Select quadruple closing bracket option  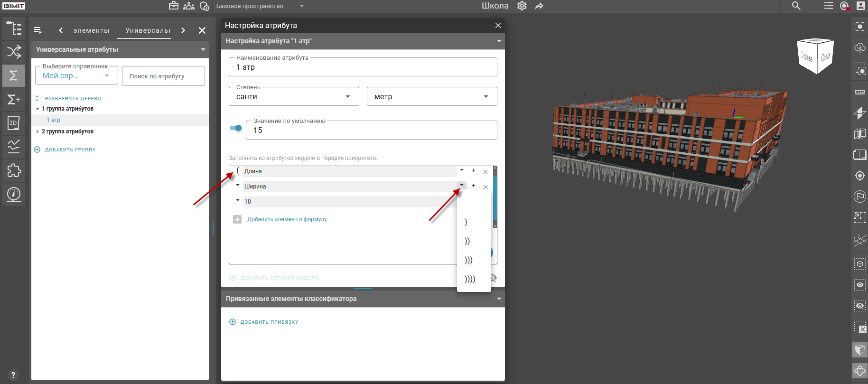click(474, 279)
